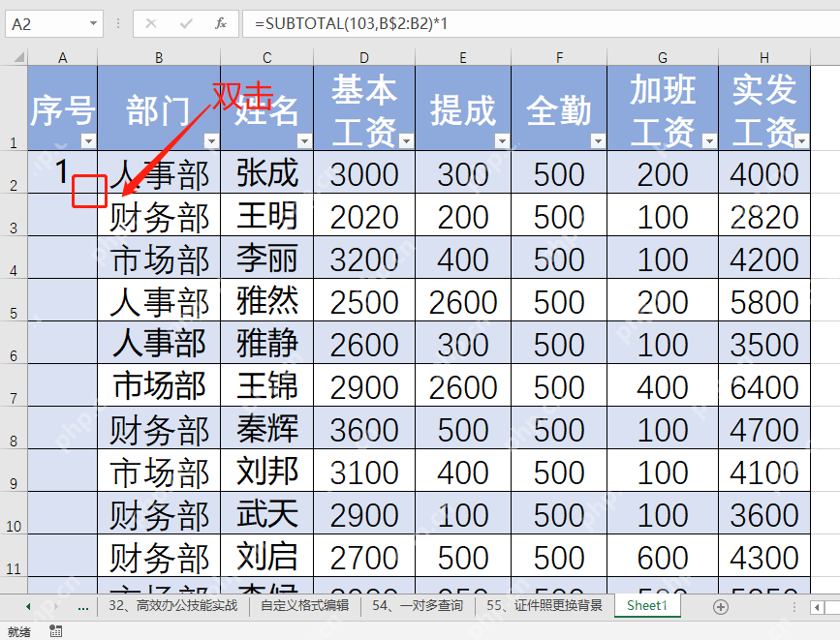Select 加班工资 cell 400
Viewport: 840px width, 640px height.
click(x=663, y=385)
